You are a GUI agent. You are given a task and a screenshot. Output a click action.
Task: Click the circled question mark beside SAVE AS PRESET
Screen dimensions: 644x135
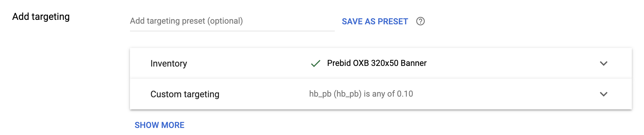pyautogui.click(x=420, y=21)
